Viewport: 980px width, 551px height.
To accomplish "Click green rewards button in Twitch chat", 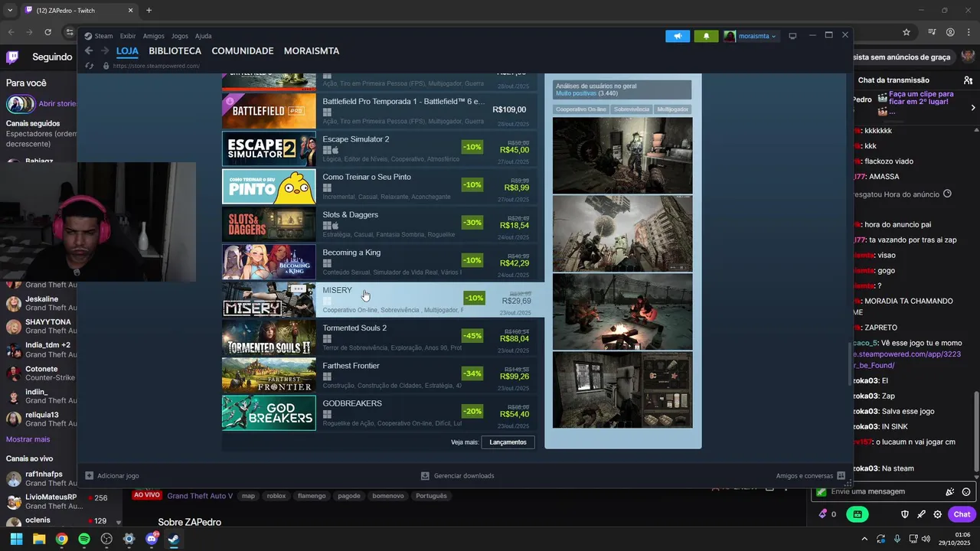I will click(x=857, y=514).
